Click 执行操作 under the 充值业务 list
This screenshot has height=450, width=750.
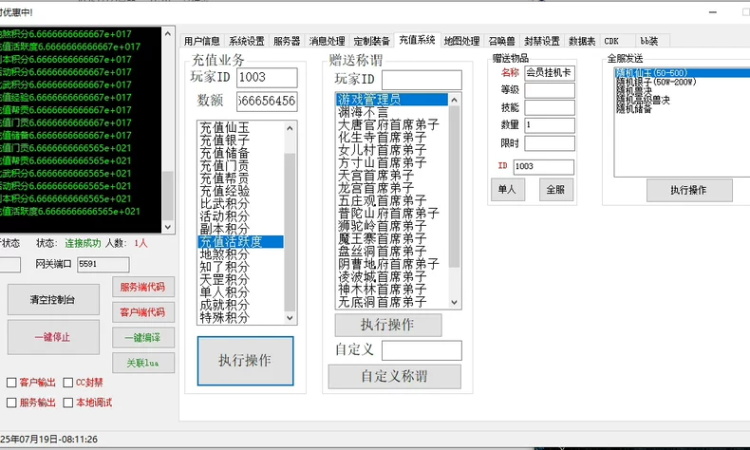pyautogui.click(x=245, y=361)
